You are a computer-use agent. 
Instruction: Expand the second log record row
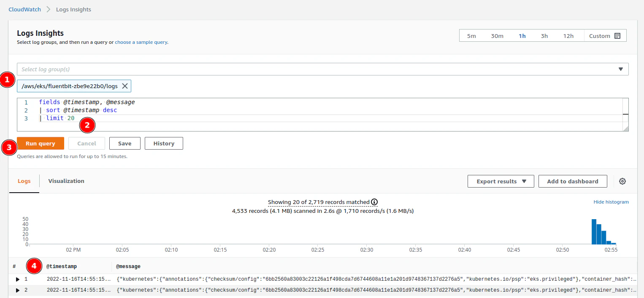click(x=17, y=290)
